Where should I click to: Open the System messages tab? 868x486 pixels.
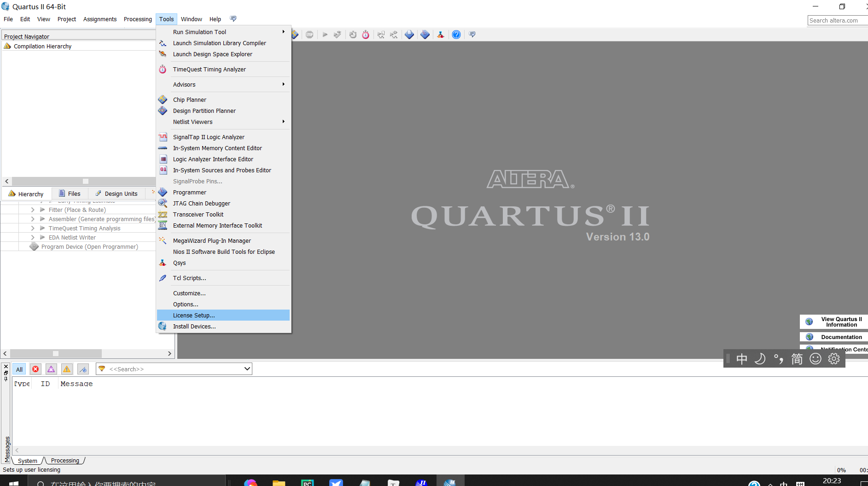pyautogui.click(x=28, y=461)
